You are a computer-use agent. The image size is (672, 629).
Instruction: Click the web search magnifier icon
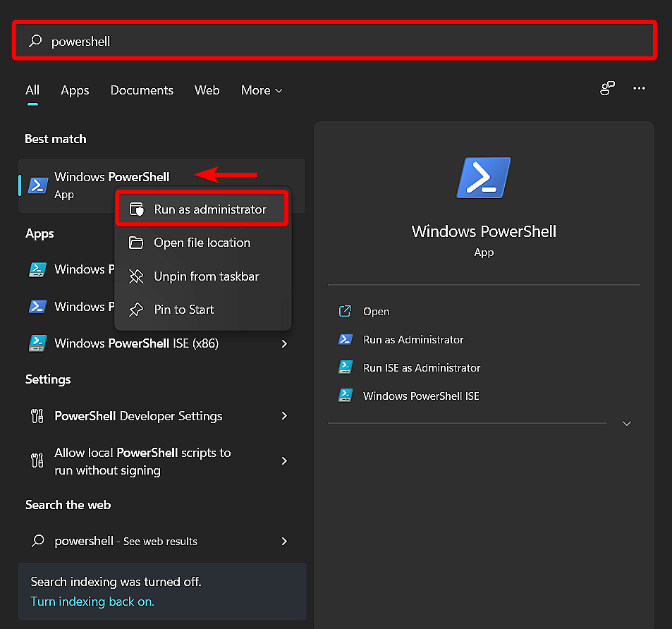pos(37,541)
